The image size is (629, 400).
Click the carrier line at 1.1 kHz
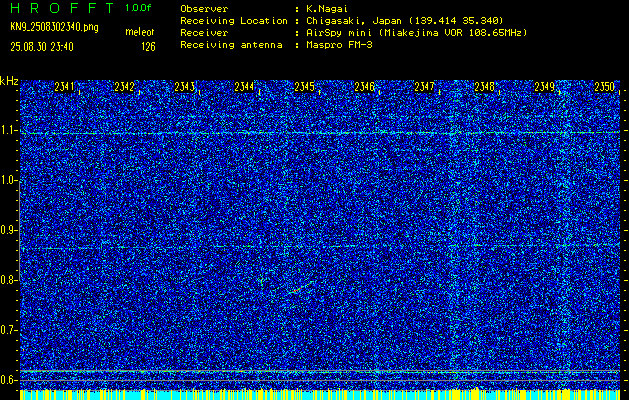pos(320,132)
